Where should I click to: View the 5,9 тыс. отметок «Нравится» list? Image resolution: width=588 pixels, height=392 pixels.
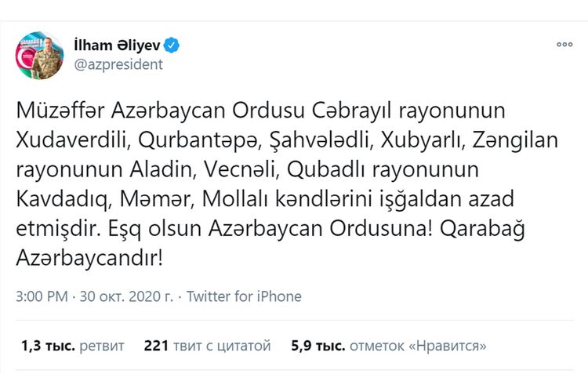388,345
